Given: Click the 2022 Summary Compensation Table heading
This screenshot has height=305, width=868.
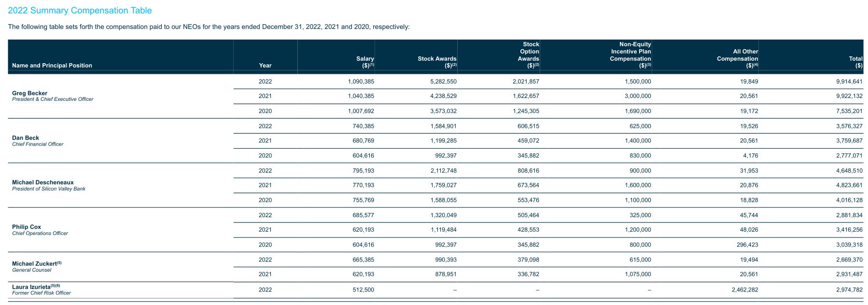Looking at the screenshot, I should pyautogui.click(x=80, y=11).
